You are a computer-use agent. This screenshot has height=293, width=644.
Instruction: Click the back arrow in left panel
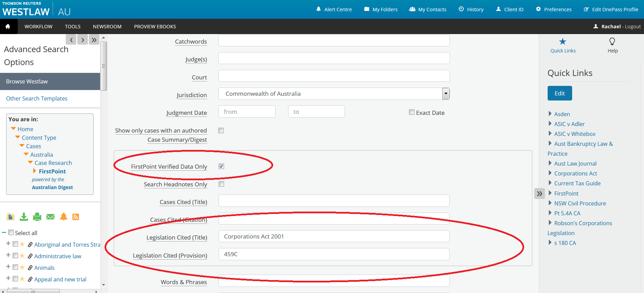pos(71,40)
